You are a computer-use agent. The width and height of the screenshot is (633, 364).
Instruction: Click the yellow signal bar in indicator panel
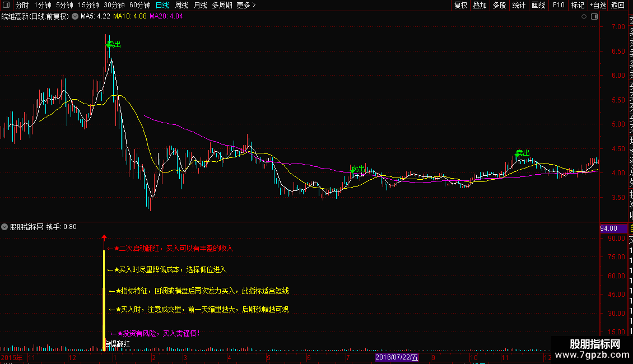pyautogui.click(x=104, y=300)
